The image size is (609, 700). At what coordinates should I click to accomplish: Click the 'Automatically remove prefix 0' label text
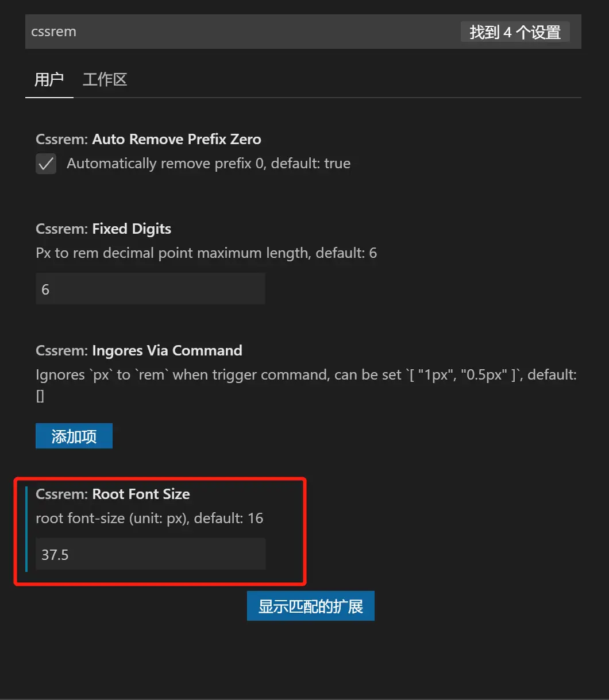[x=208, y=164]
